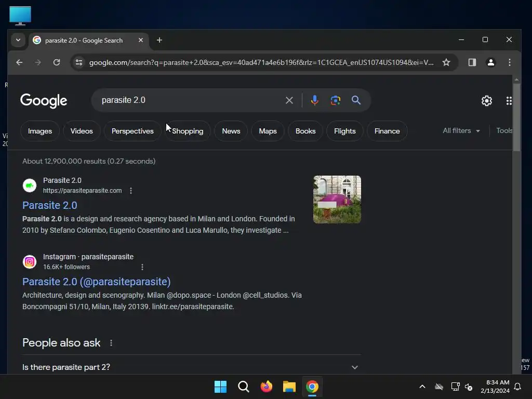The height and width of the screenshot is (399, 532).
Task: Open the Google apps grid
Action: tap(509, 101)
